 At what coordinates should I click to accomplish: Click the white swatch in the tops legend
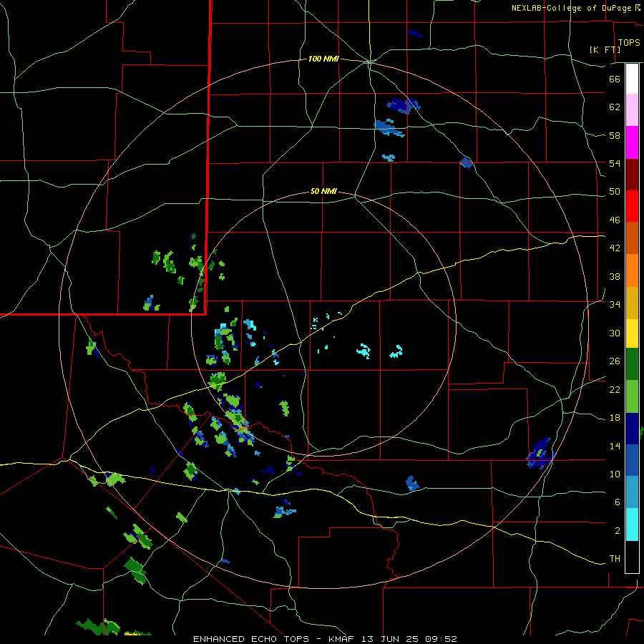tap(632, 79)
